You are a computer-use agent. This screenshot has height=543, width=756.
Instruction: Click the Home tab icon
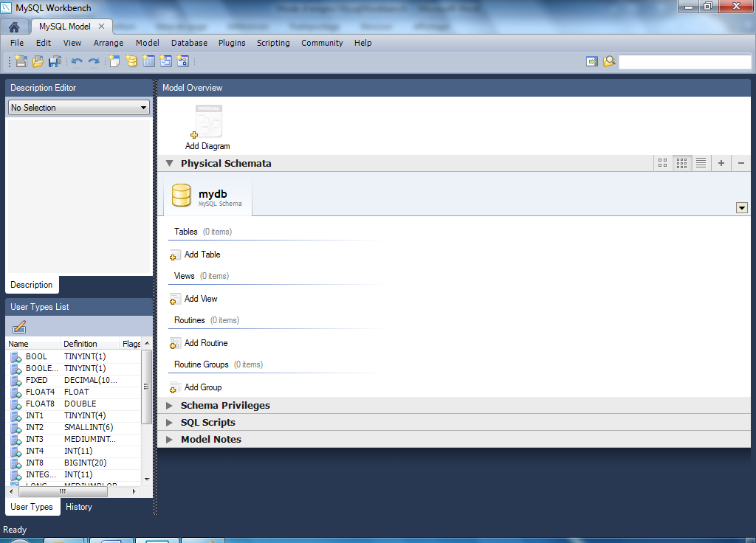pyautogui.click(x=14, y=27)
